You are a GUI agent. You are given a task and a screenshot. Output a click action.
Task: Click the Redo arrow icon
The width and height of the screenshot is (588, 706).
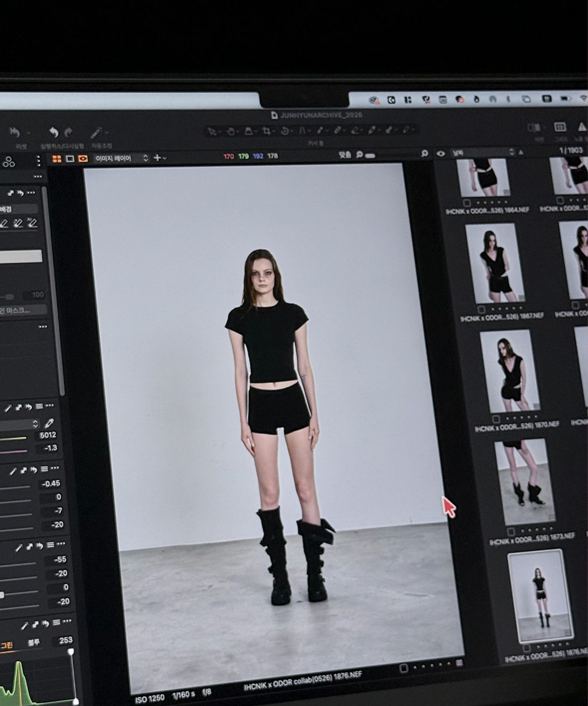tap(69, 132)
